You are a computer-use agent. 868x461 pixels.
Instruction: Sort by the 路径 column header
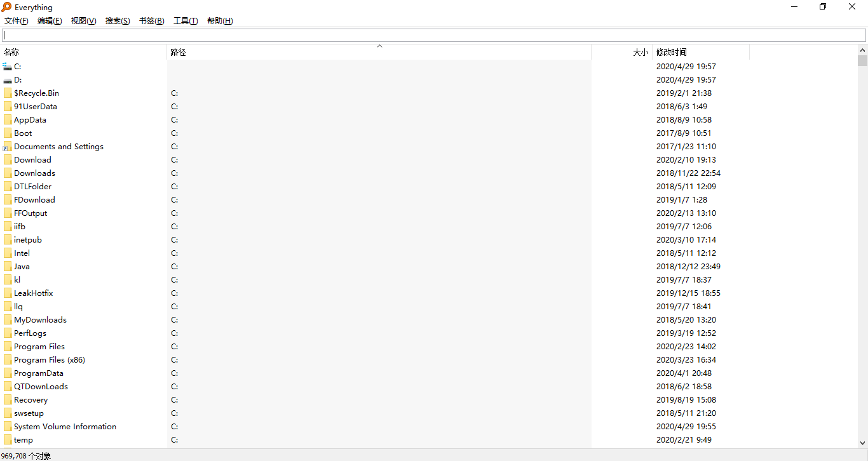(x=379, y=52)
